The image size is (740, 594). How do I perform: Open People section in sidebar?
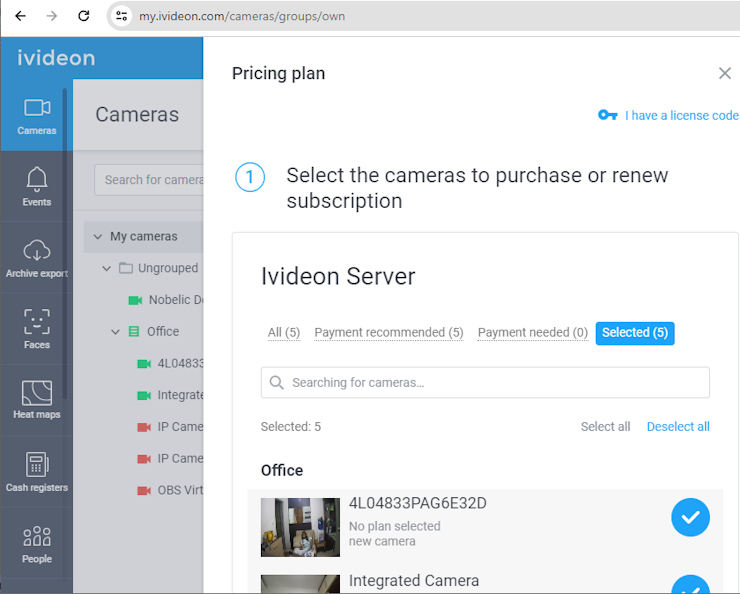pyautogui.click(x=37, y=544)
